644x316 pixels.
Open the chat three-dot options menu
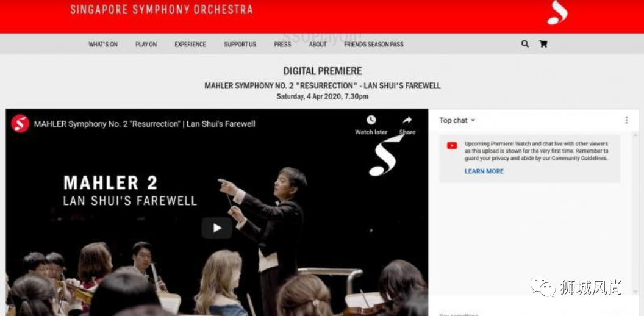click(x=626, y=120)
